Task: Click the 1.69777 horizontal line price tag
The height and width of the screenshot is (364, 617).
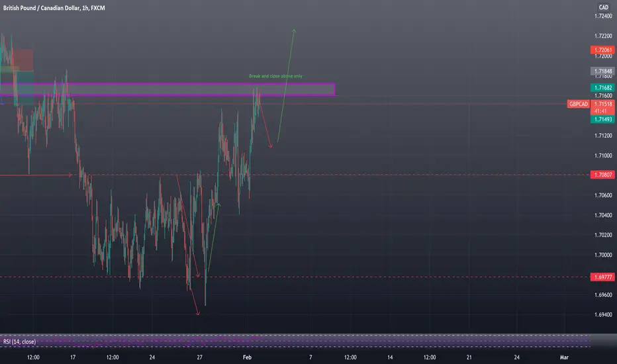Action: click(602, 277)
